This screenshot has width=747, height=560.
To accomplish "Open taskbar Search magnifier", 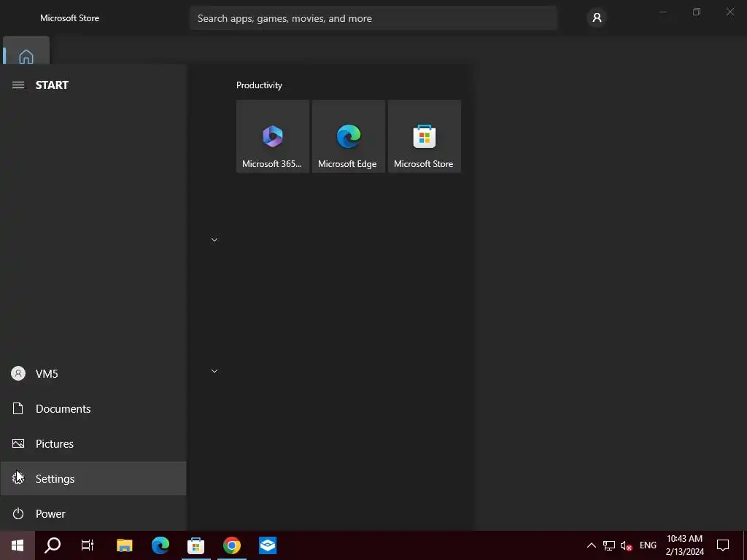I will pyautogui.click(x=53, y=545).
